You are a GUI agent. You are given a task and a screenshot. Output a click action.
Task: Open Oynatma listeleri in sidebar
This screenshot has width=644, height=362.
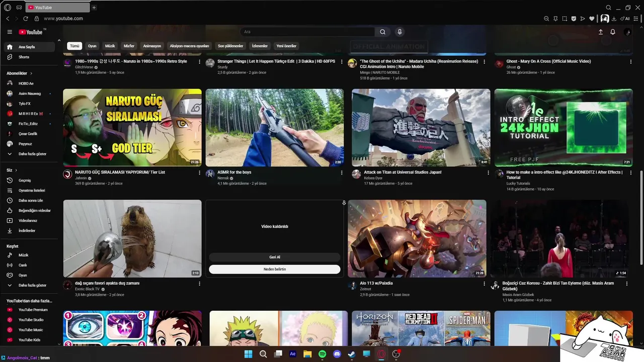(30, 190)
